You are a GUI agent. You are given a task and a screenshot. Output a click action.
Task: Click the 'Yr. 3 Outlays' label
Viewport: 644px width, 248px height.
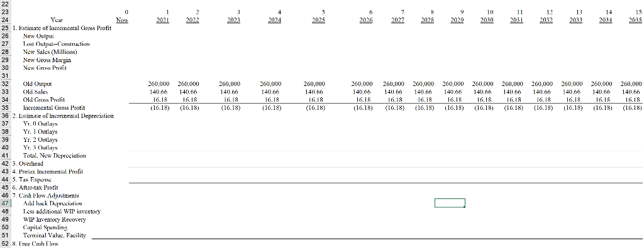pyautogui.click(x=40, y=148)
